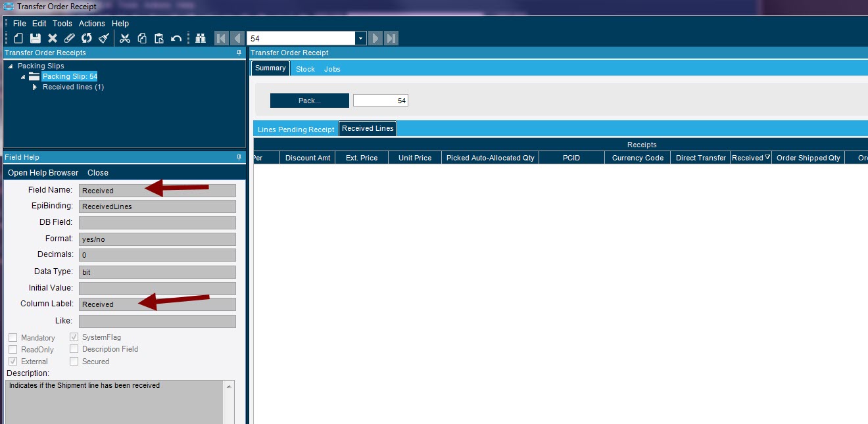The height and width of the screenshot is (424, 868).
Task: Collapse the Packing Slips tree node
Action: [11, 66]
